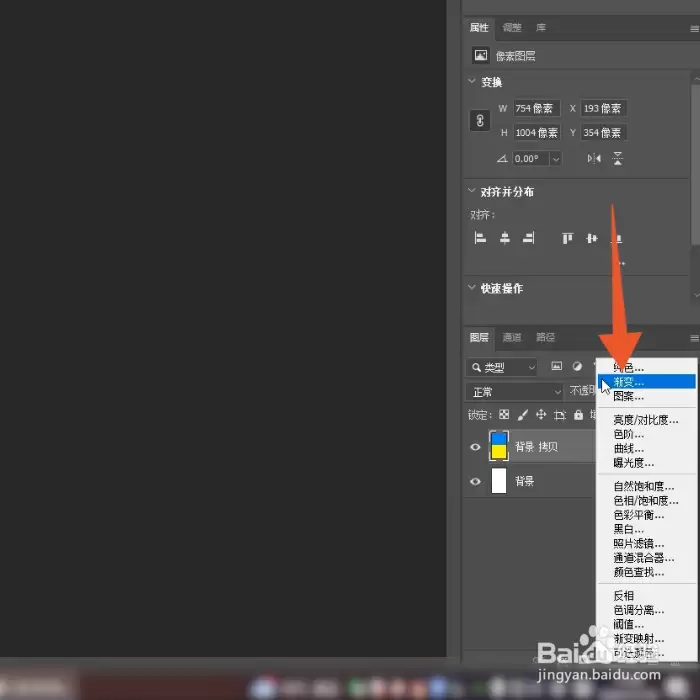Choose 渐变映射... from the menu
The image size is (700, 700).
(646, 638)
